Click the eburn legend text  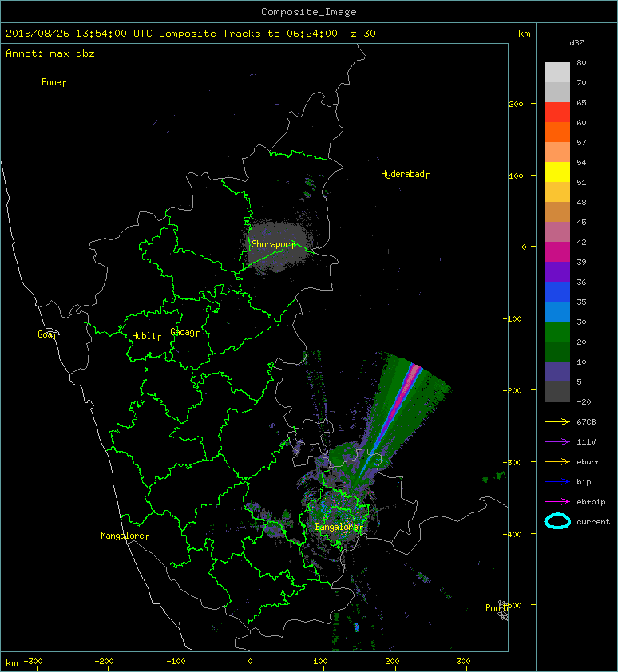click(x=588, y=461)
